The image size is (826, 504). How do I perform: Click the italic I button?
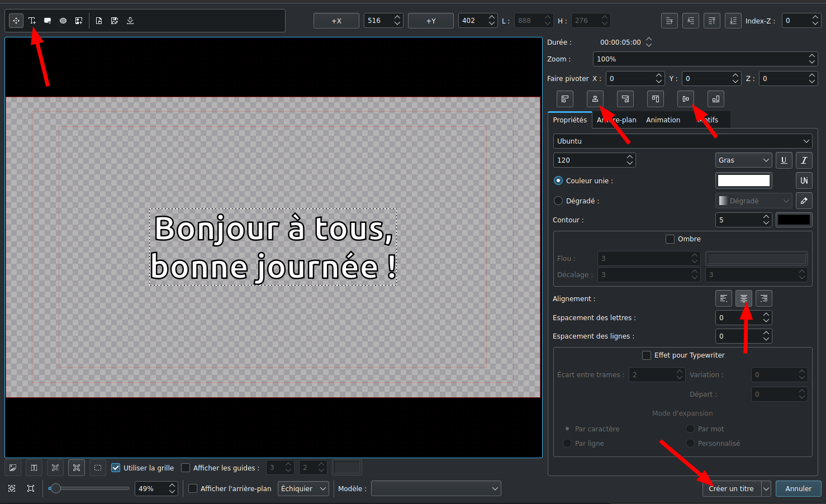coord(804,160)
